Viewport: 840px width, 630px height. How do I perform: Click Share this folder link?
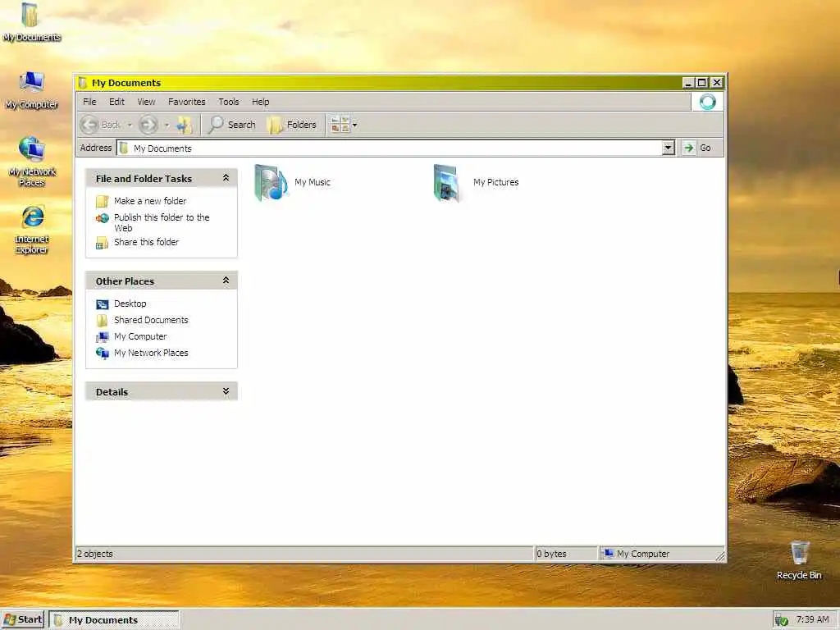coord(146,242)
